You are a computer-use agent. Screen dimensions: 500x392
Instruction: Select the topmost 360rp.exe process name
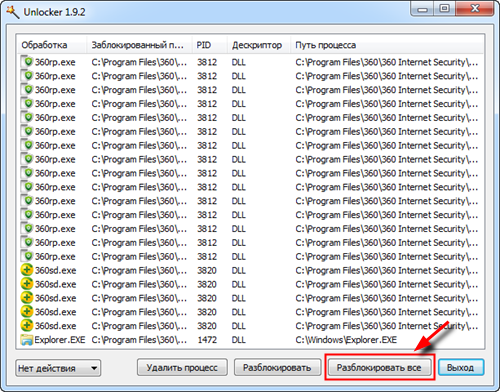pos(55,62)
